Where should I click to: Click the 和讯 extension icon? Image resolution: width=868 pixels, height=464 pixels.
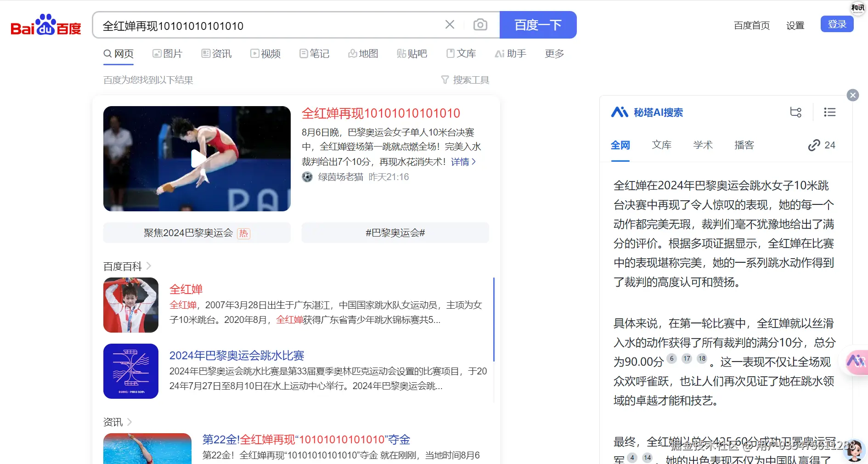(x=857, y=8)
